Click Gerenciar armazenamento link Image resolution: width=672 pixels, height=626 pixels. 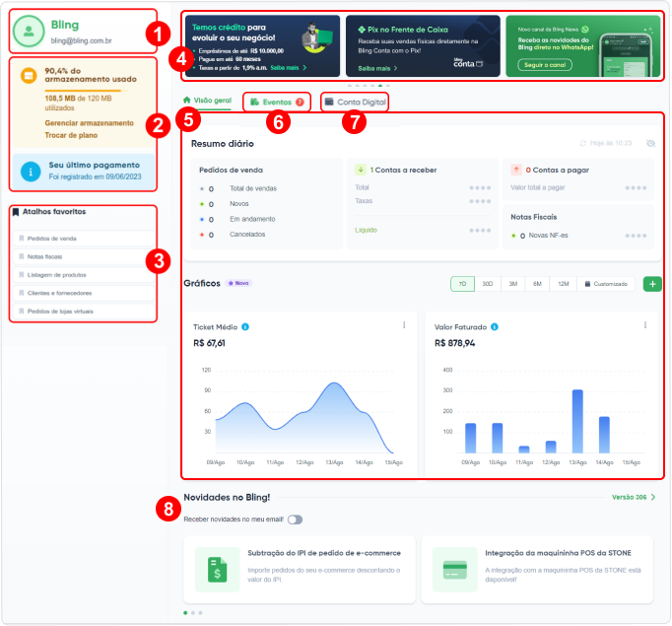point(89,123)
